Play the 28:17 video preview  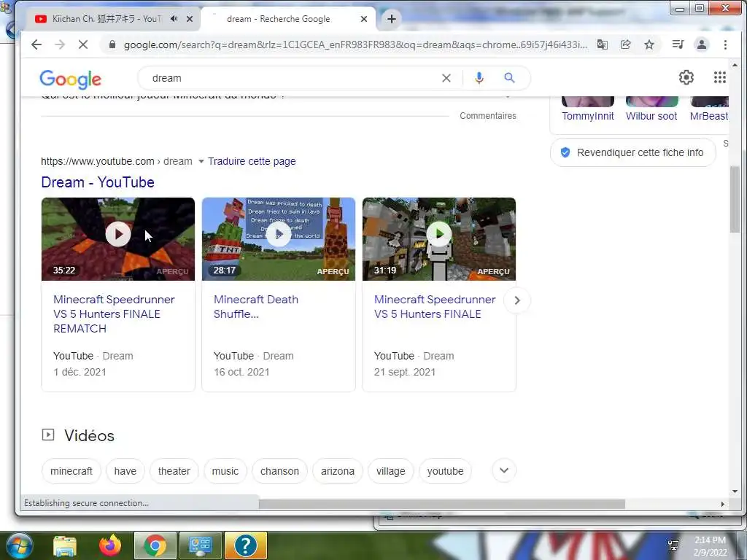click(279, 234)
